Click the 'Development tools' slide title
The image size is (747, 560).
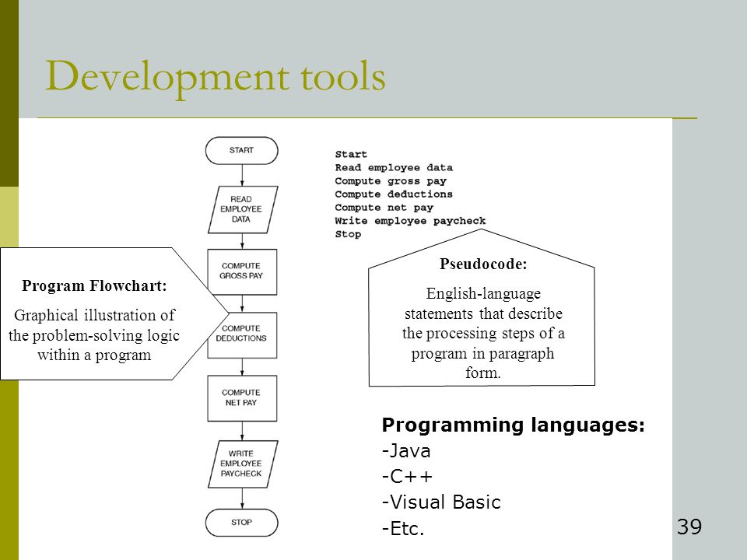click(215, 78)
